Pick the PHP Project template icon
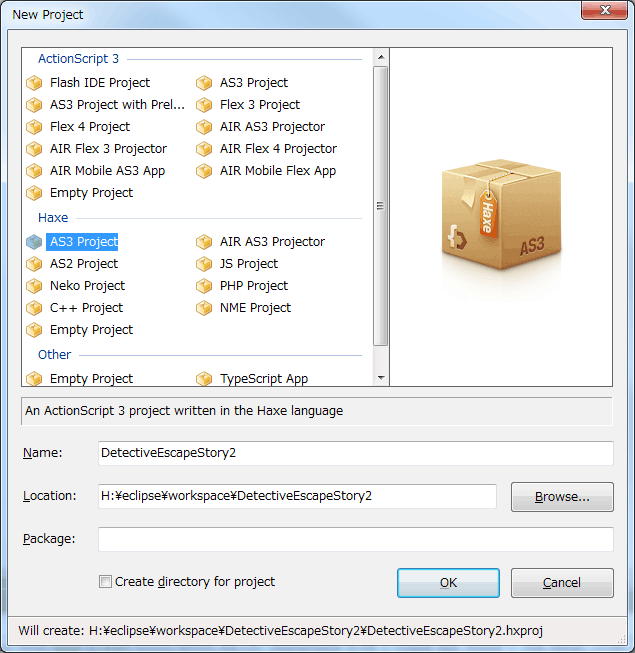This screenshot has width=635, height=653. pyautogui.click(x=205, y=286)
